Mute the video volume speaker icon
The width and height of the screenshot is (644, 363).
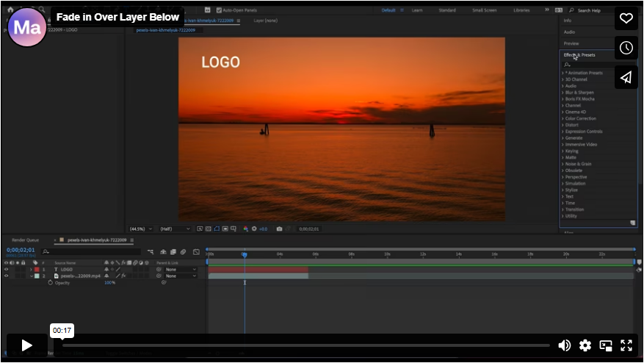click(x=564, y=345)
